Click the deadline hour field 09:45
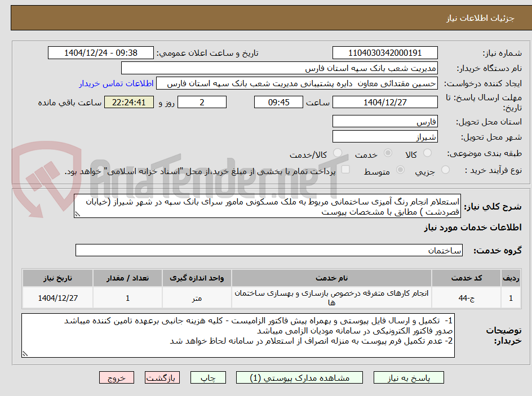Viewport: 532px width, 396px height. click(278, 102)
